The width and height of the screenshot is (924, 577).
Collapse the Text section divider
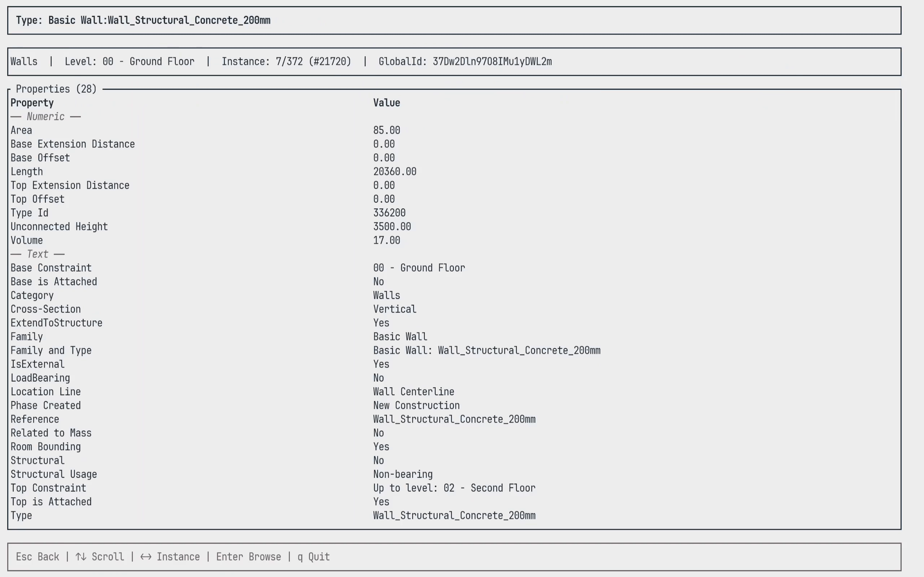click(x=37, y=254)
